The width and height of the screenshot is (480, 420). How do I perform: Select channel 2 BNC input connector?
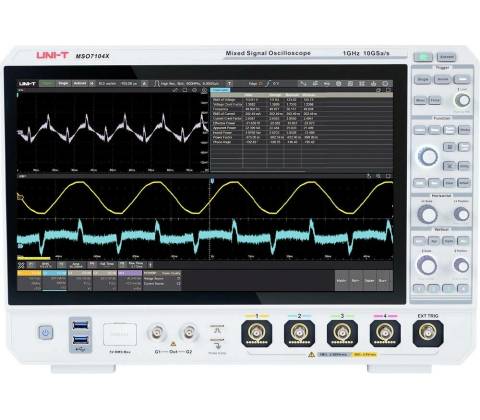coord(299,333)
